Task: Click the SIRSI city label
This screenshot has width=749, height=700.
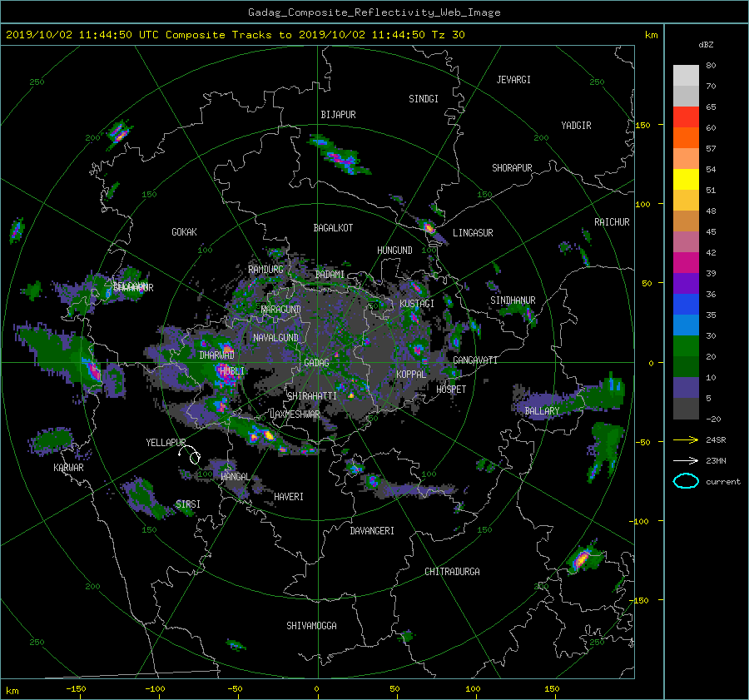Action: pyautogui.click(x=188, y=504)
